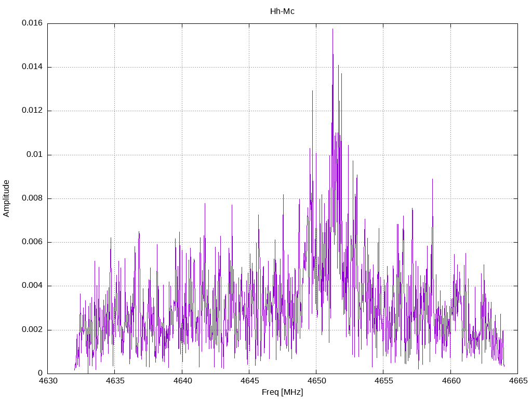The height and width of the screenshot is (399, 532).
Task: Click the 0.016 y-axis tick label
Action: pos(32,23)
